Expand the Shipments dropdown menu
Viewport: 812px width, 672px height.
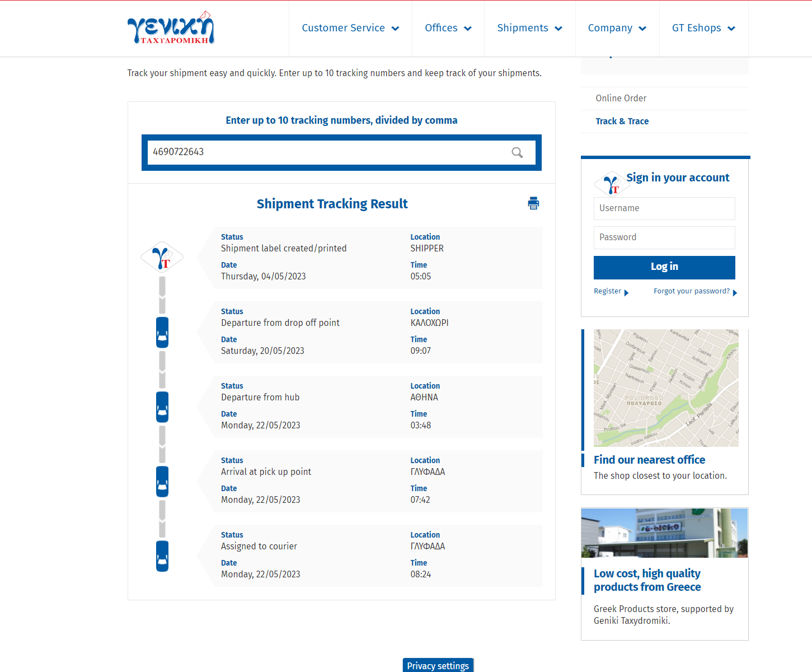click(x=529, y=28)
